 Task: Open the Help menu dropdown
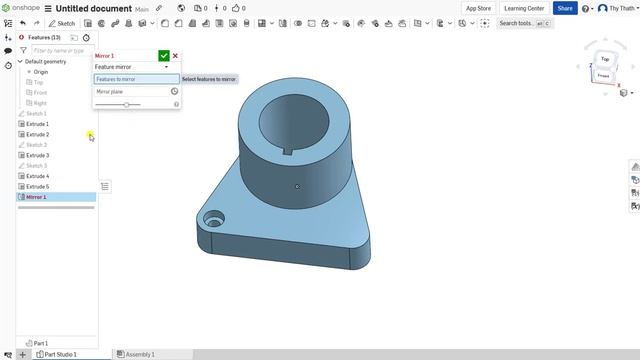click(x=587, y=9)
